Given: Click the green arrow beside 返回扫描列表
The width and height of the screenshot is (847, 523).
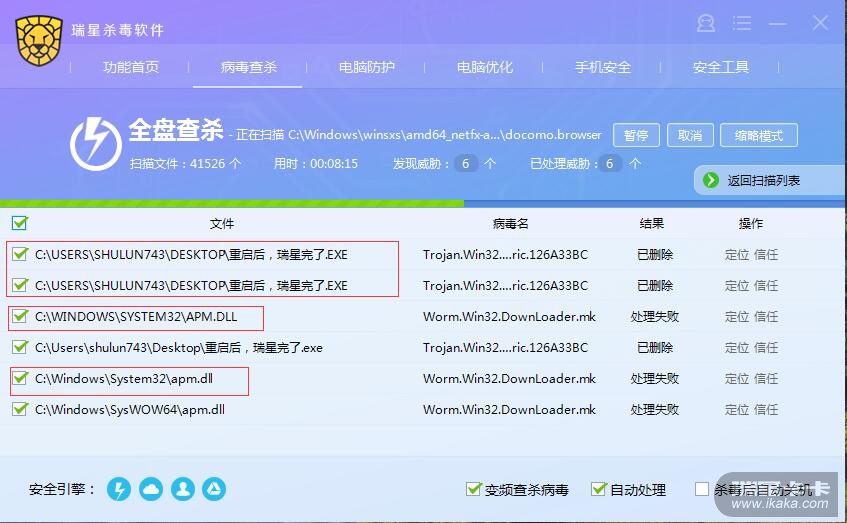Looking at the screenshot, I should coord(710,180).
